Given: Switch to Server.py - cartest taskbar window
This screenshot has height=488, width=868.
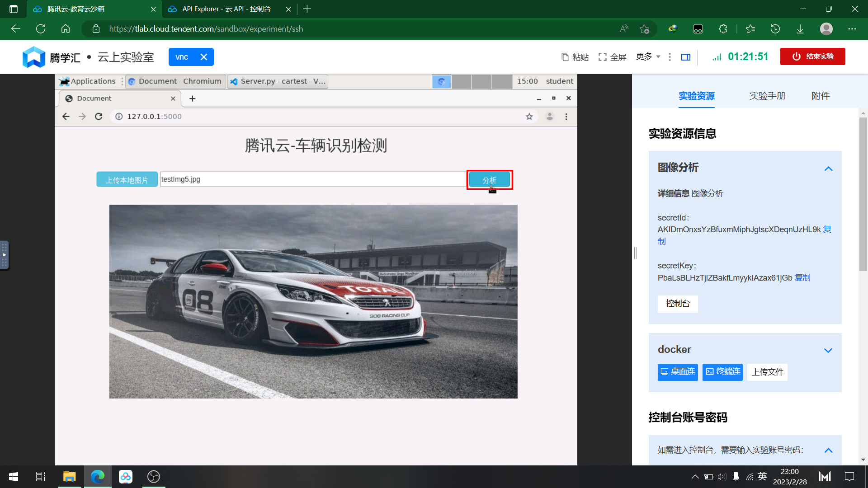Looking at the screenshot, I should [x=278, y=81].
